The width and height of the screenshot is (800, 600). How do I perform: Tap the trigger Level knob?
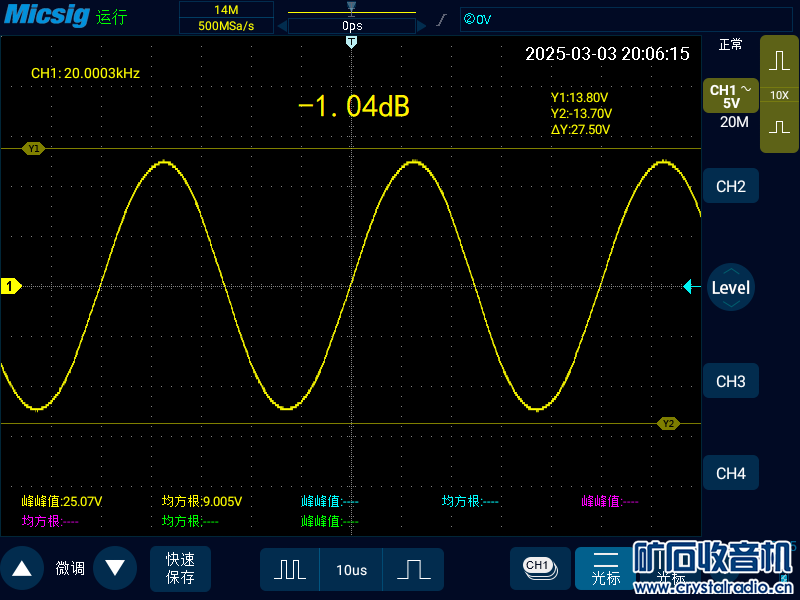click(731, 287)
